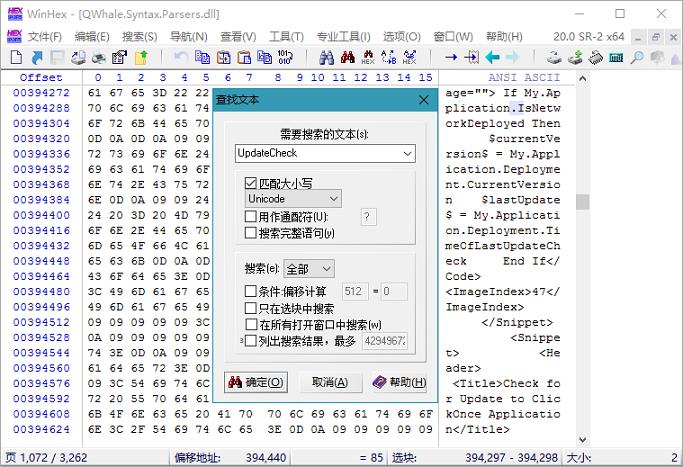The image size is (683, 467).
Task: Open the 选项(O) menu
Action: coord(401,36)
